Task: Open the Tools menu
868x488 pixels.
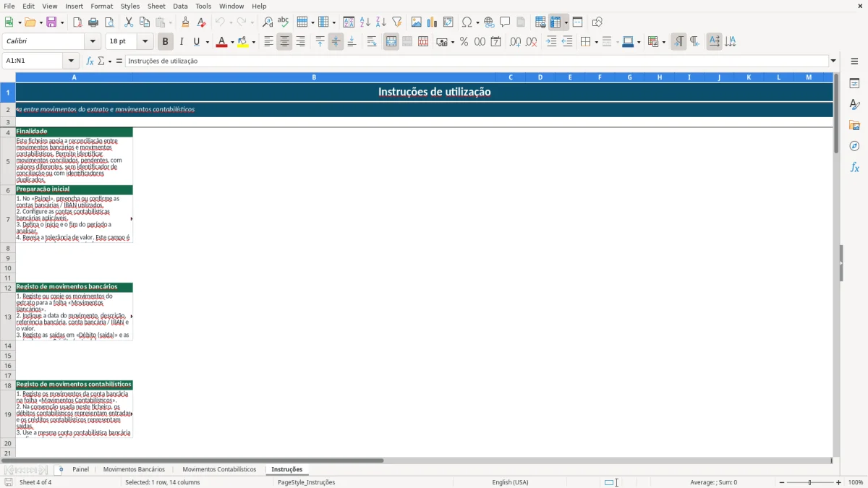Action: (204, 6)
